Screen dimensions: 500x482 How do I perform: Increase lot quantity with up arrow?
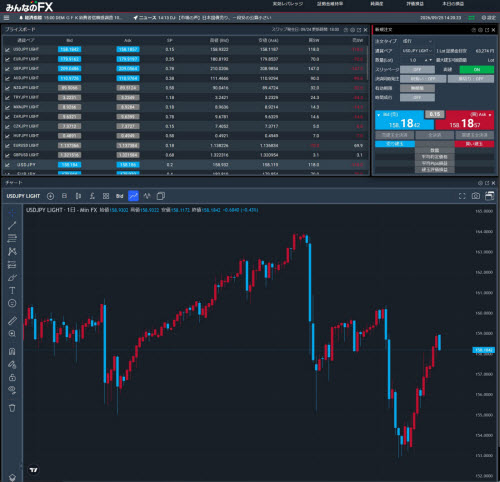tap(426, 60)
